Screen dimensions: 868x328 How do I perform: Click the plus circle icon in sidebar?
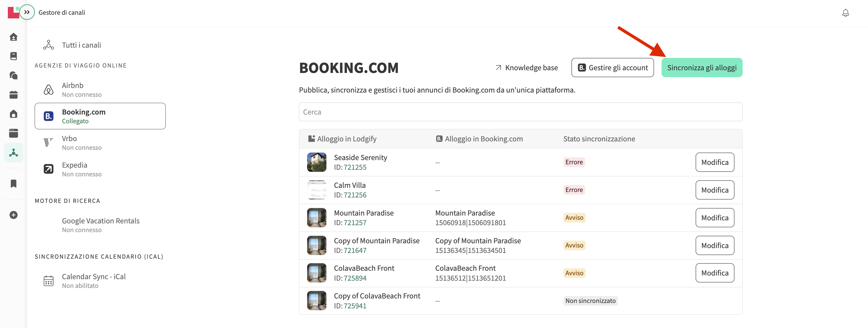14,215
